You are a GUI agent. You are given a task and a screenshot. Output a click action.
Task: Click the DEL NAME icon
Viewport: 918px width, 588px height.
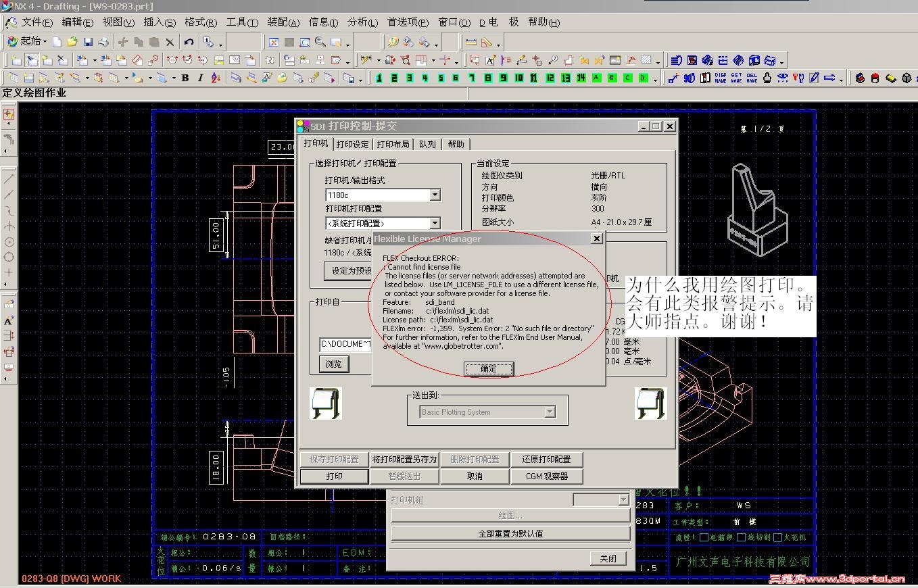[752, 78]
